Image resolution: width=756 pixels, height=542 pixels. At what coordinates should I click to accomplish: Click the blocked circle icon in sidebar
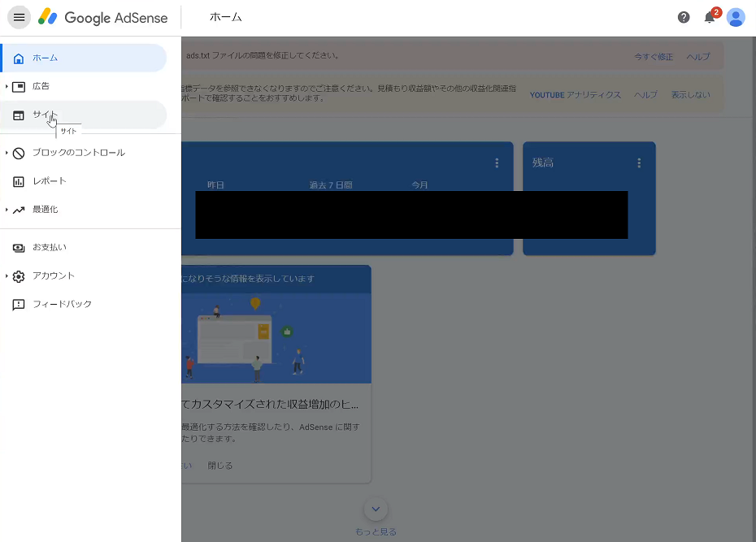pyautogui.click(x=19, y=154)
